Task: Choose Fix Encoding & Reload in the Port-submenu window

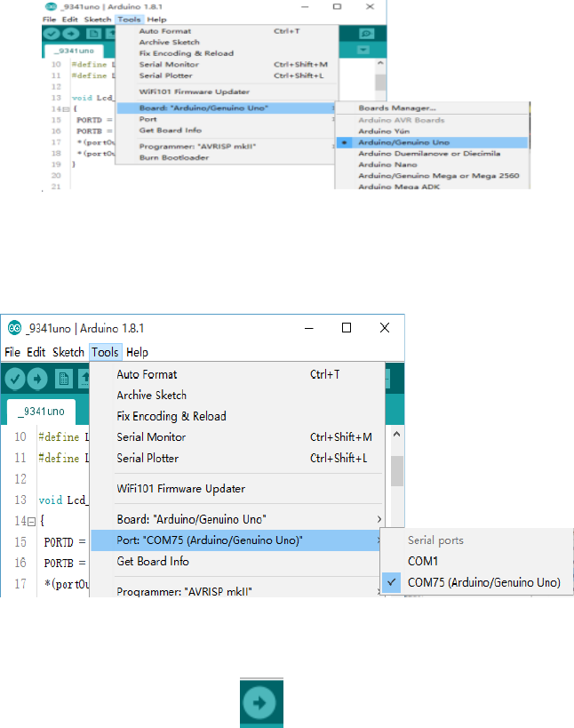Action: 236,416
